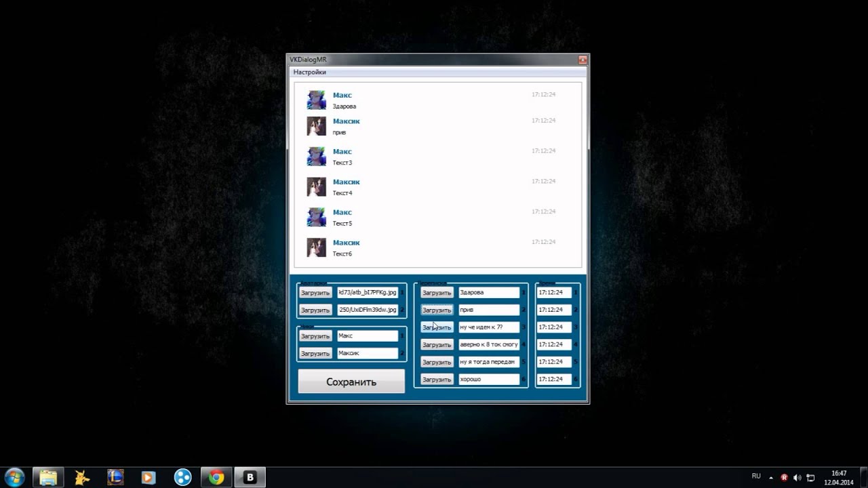Click the 'Текст5' message text in the chat
The width and height of the screenshot is (868, 488).
point(342,224)
